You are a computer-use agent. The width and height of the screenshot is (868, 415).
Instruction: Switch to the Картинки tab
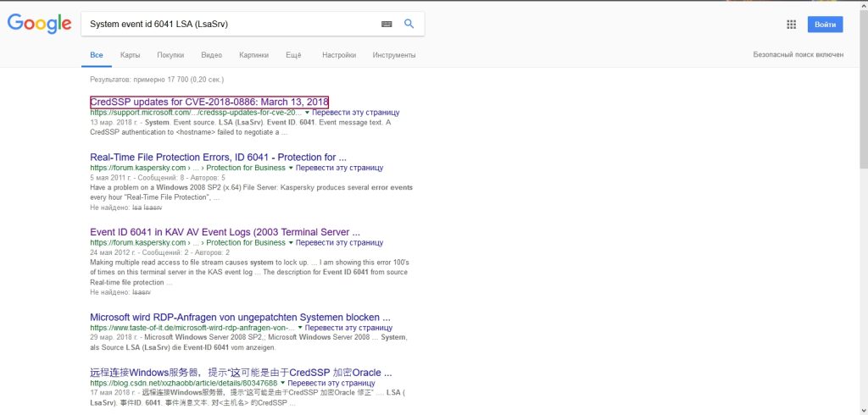(x=254, y=55)
